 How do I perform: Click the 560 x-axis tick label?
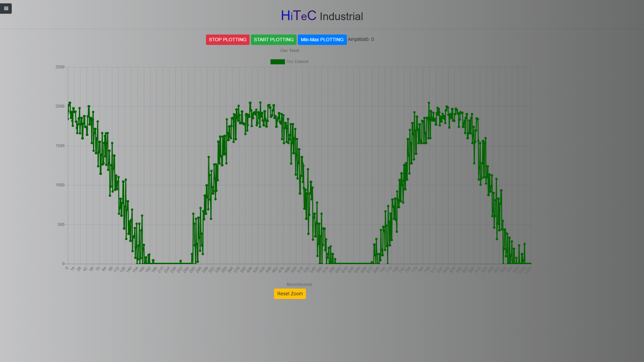click(319, 270)
